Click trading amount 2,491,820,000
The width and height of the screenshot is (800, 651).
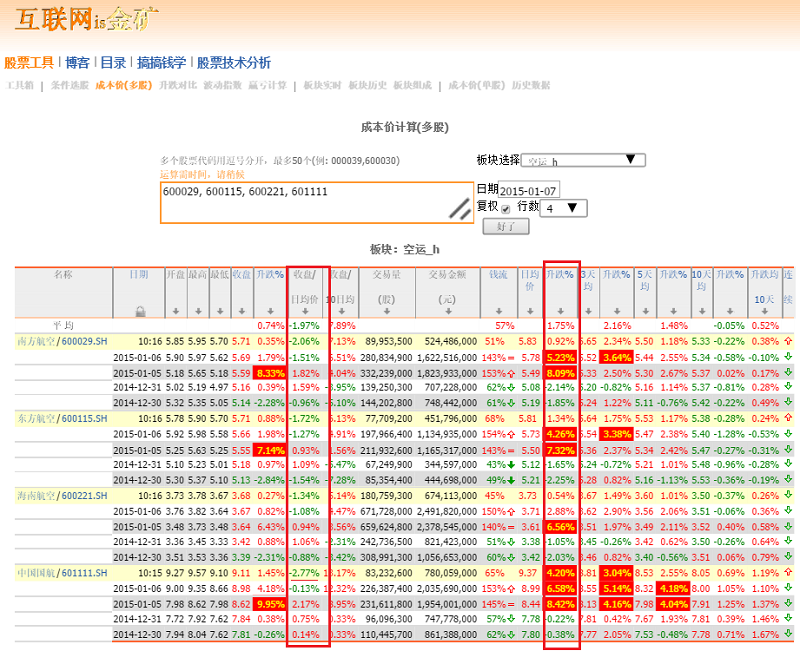click(447, 511)
